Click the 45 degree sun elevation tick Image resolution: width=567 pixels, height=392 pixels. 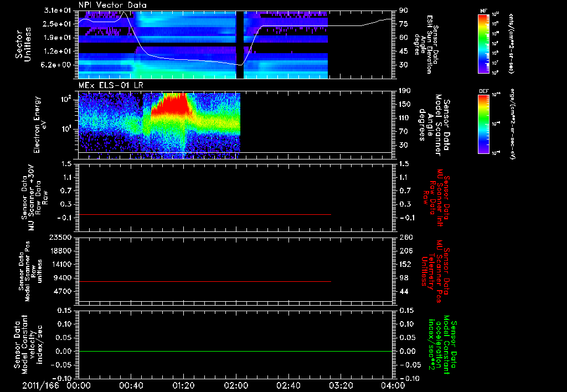click(x=403, y=51)
